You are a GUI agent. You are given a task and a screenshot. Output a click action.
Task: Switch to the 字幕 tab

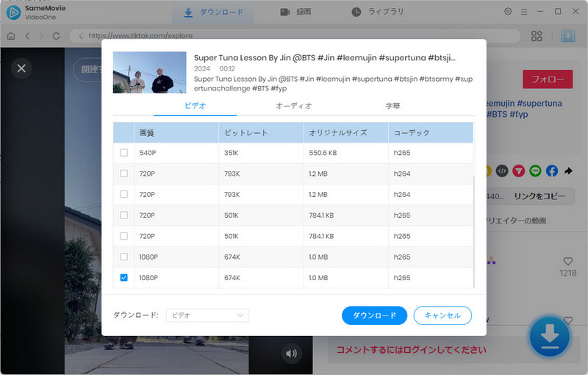pos(392,106)
